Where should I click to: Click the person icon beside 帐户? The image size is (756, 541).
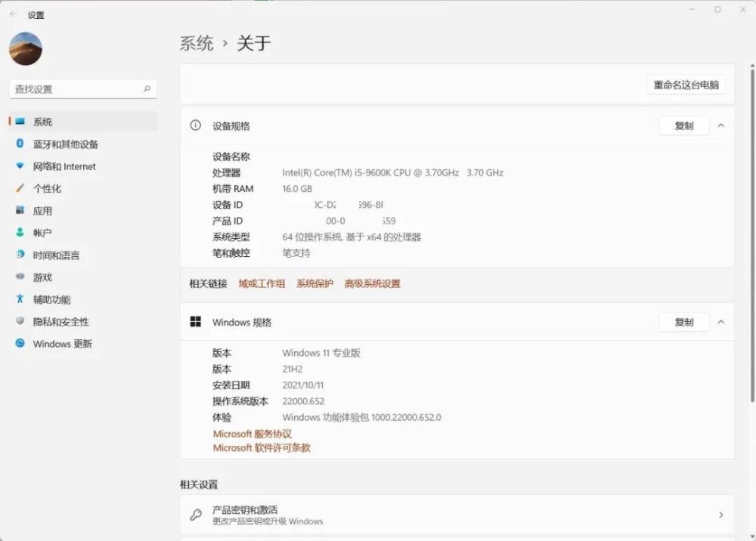coord(20,232)
